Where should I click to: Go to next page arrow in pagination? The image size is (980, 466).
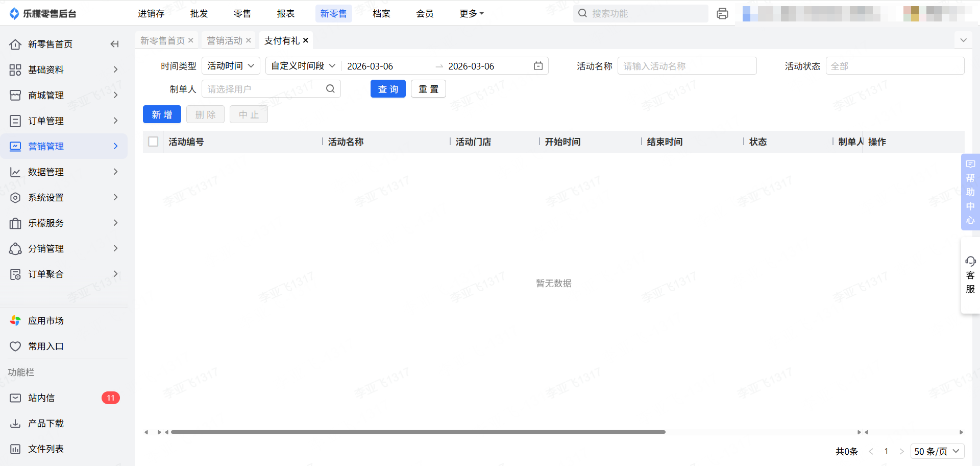pyautogui.click(x=901, y=452)
